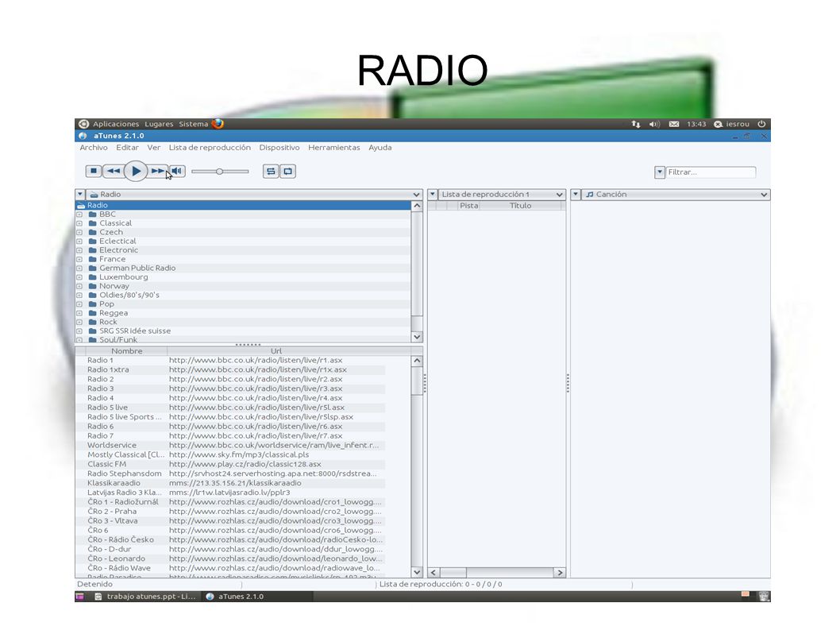Image resolution: width=840 pixels, height=630 pixels.
Task: Click the Título column header
Action: 520,206
